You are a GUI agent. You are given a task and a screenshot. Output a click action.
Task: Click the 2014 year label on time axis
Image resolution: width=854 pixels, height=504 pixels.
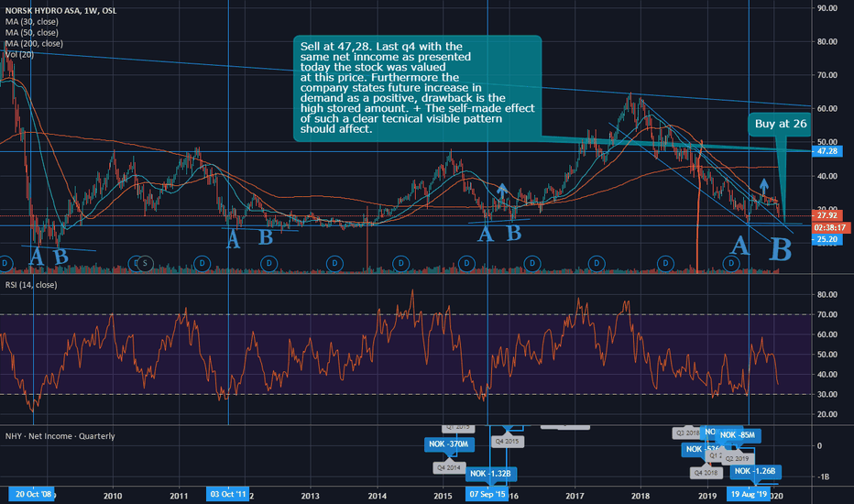click(x=377, y=496)
